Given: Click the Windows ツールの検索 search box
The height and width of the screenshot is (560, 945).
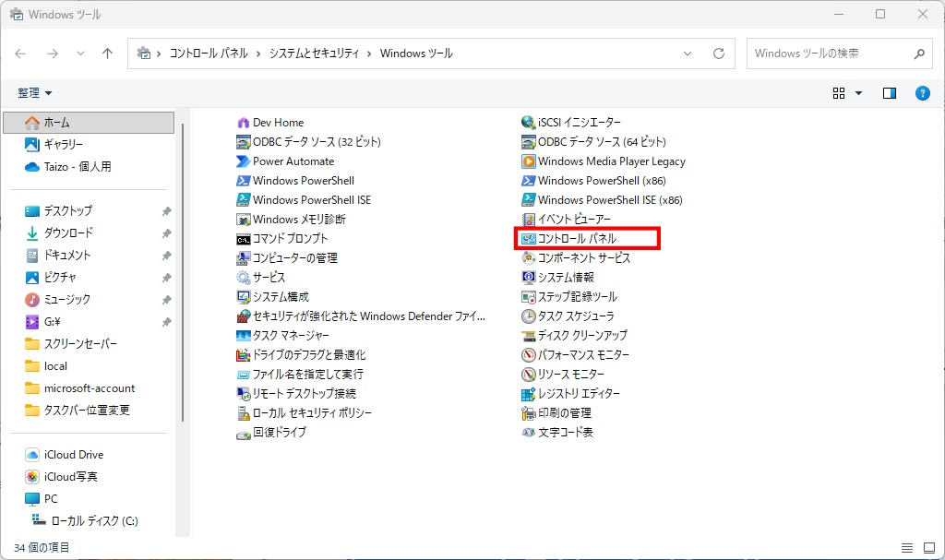Looking at the screenshot, I should pos(826,54).
